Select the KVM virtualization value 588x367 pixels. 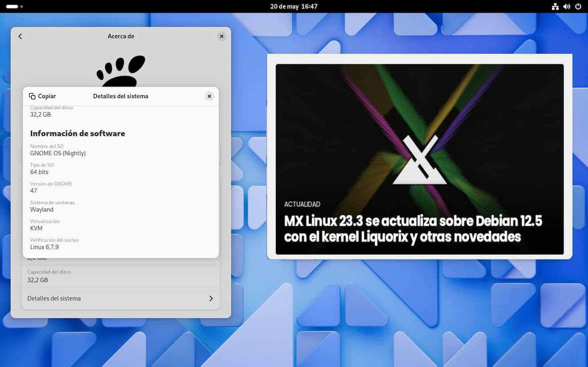36,228
